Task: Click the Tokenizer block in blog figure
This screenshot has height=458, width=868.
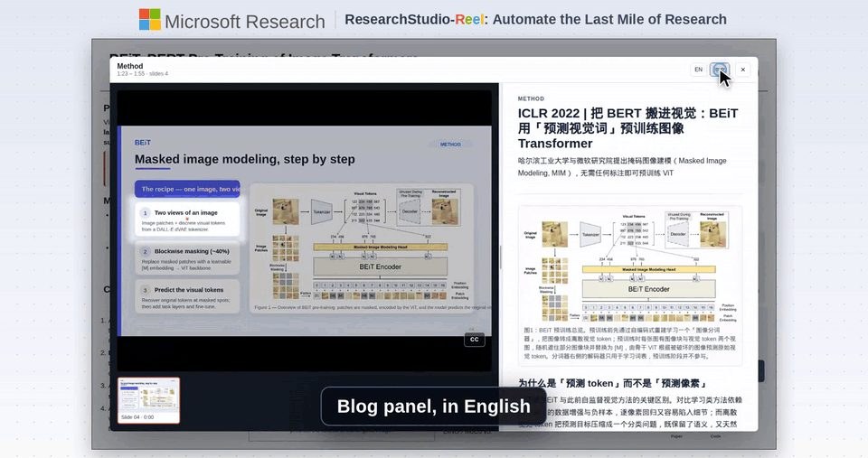Action: [x=590, y=235]
